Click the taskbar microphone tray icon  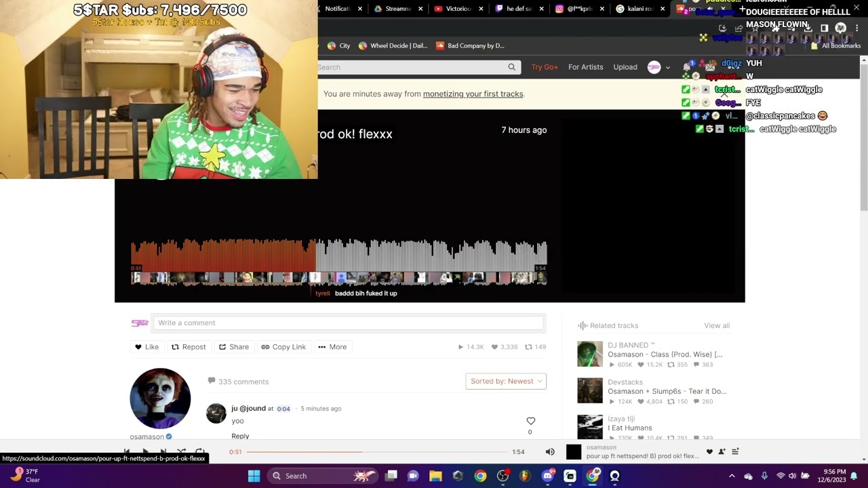(x=764, y=476)
